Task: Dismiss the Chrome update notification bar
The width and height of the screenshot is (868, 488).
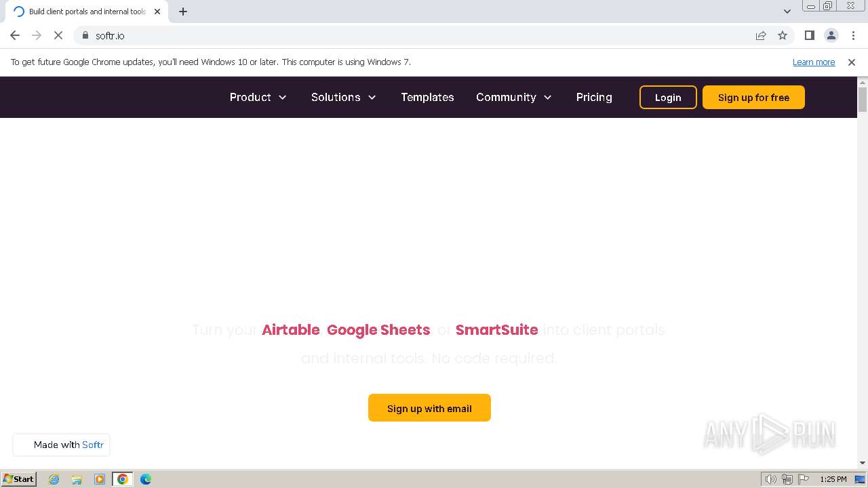Action: point(852,62)
